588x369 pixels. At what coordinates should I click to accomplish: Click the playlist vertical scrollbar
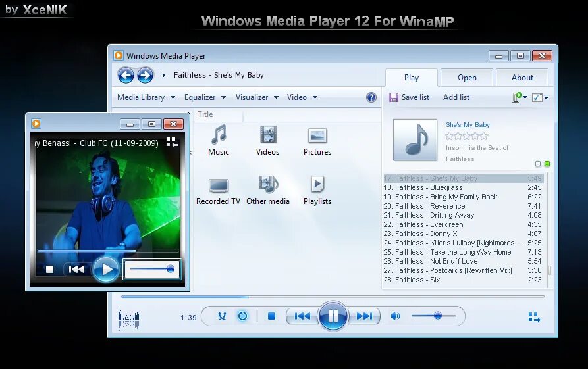pyautogui.click(x=549, y=230)
